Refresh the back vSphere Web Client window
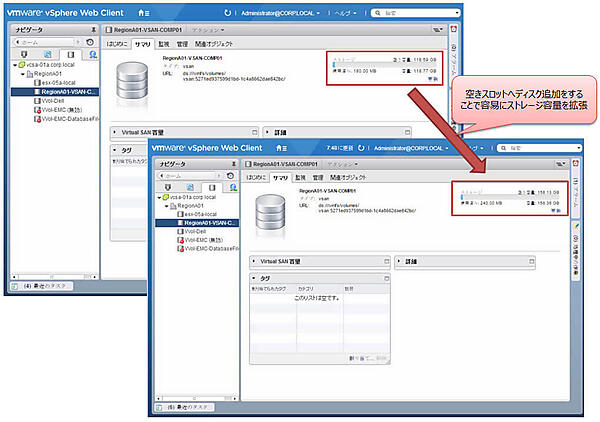The width and height of the screenshot is (600, 422). (228, 13)
